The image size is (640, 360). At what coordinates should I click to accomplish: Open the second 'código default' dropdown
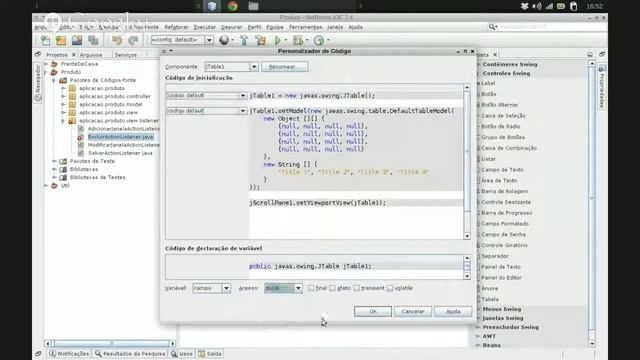[x=242, y=111]
